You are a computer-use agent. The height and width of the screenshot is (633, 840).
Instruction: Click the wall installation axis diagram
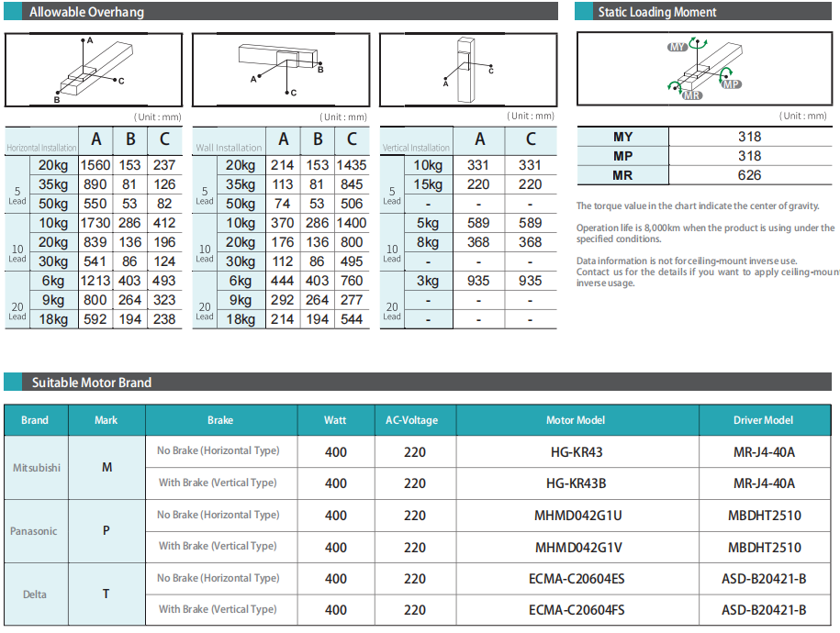[x=281, y=71]
